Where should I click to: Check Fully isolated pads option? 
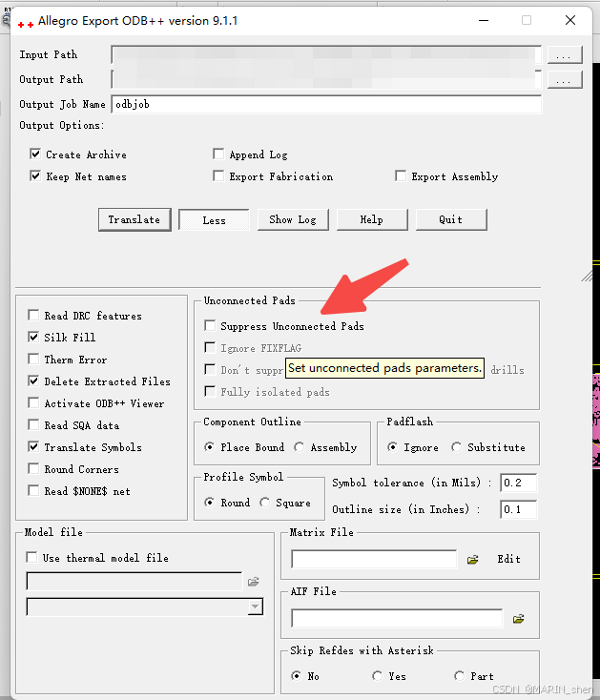point(210,392)
